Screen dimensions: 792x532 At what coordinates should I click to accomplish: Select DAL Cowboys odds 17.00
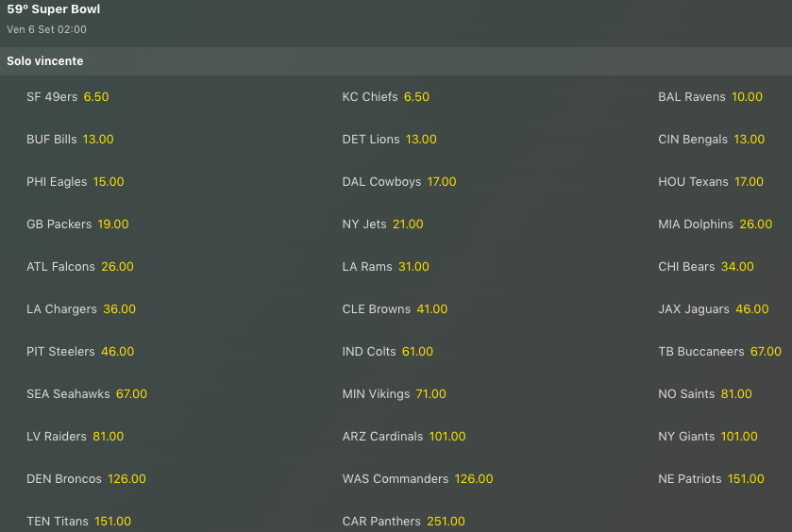pyautogui.click(x=442, y=182)
